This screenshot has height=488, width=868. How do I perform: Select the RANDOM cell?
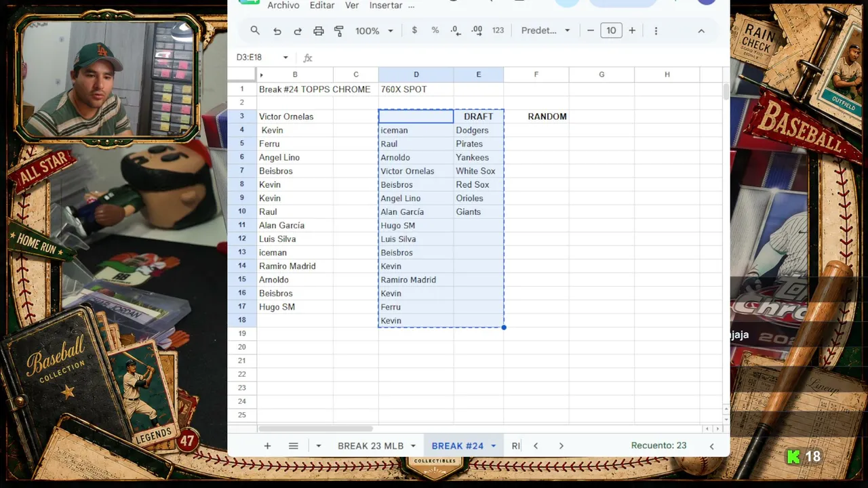[536, 117]
